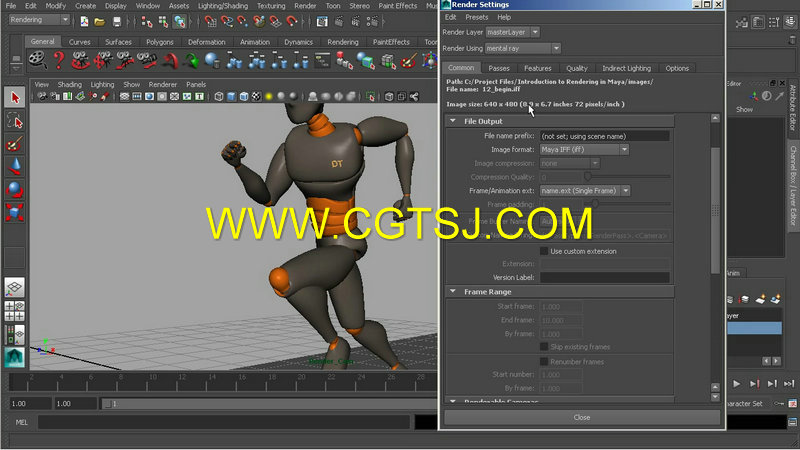Click the green arrow shelf icon
This screenshot has width=800, height=450.
(x=191, y=61)
